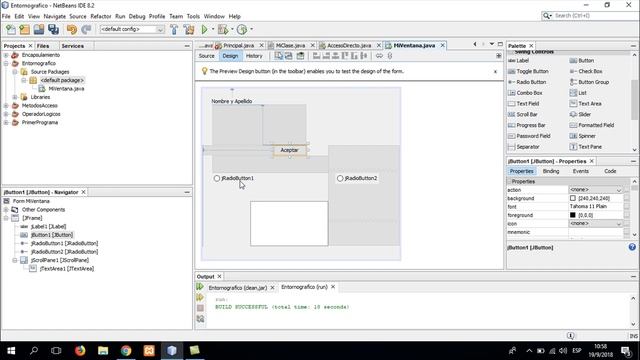
Task: Click the properties help question icon
Action: pyautogui.click(x=632, y=247)
